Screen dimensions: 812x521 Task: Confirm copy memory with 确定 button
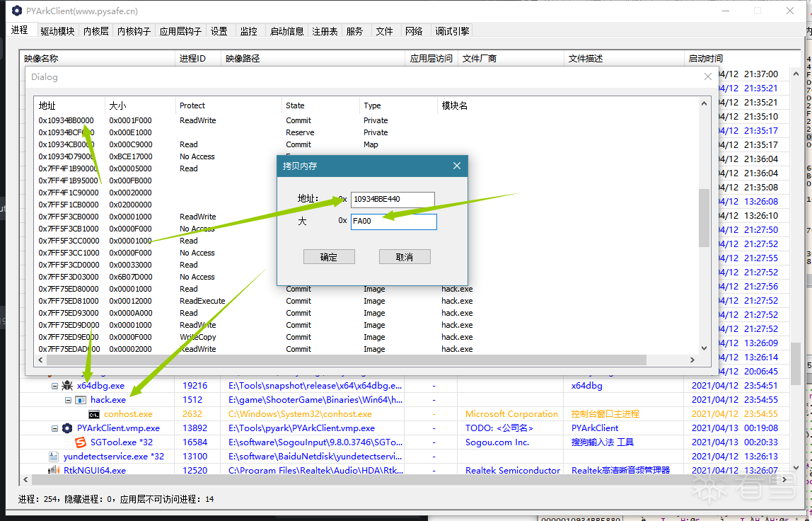tap(329, 257)
